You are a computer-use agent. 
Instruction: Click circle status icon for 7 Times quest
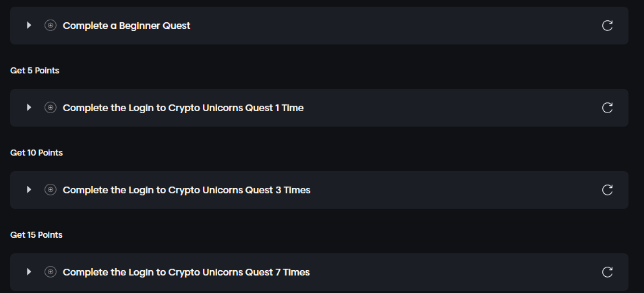point(51,272)
